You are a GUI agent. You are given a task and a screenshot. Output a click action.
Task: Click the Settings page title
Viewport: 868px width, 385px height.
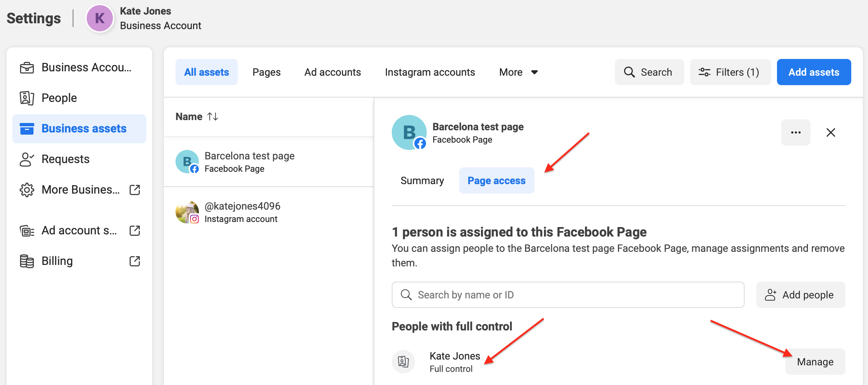[34, 18]
